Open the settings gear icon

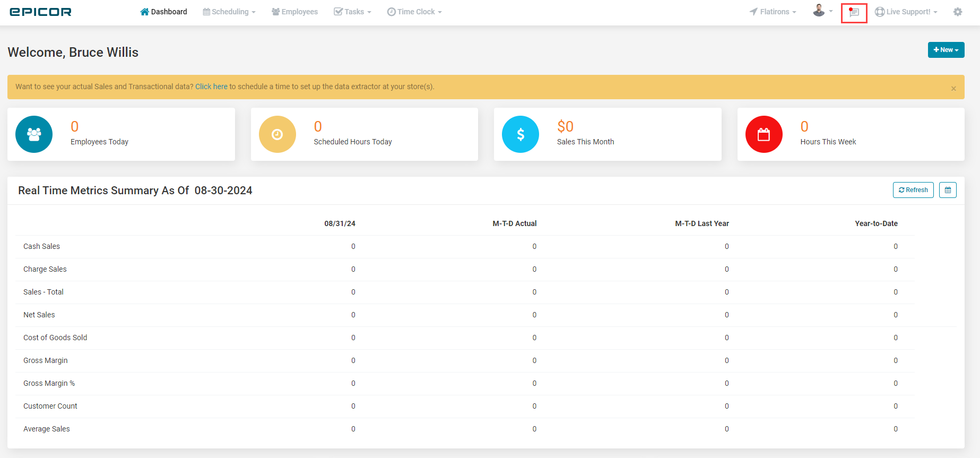(958, 12)
